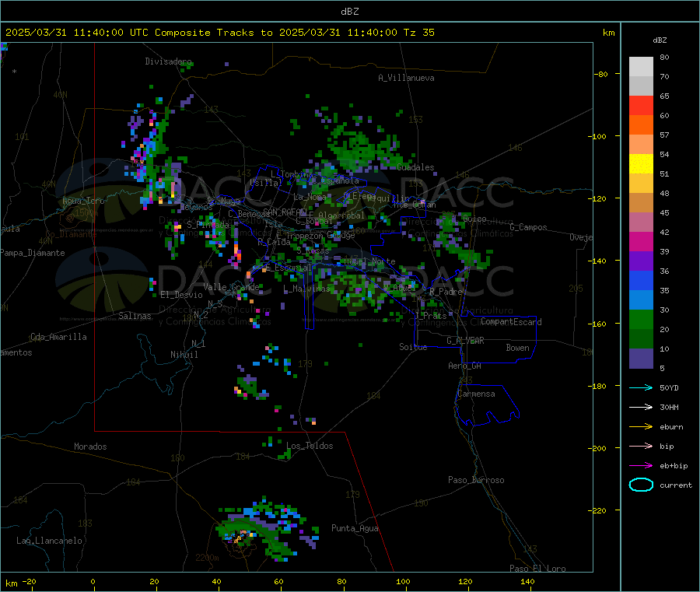Select the dusty pink 42-45 dBZ swatch

pos(641,222)
